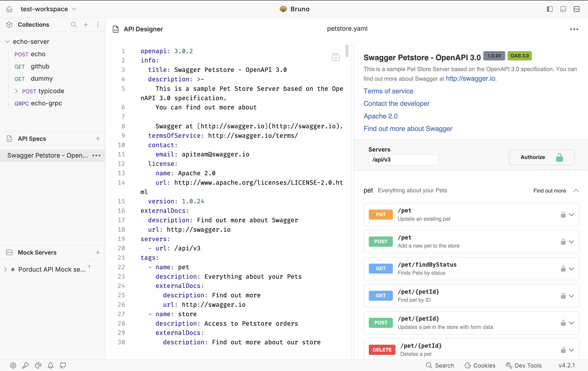Add a new API spec
This screenshot has width=588, height=371.
pos(98,139)
